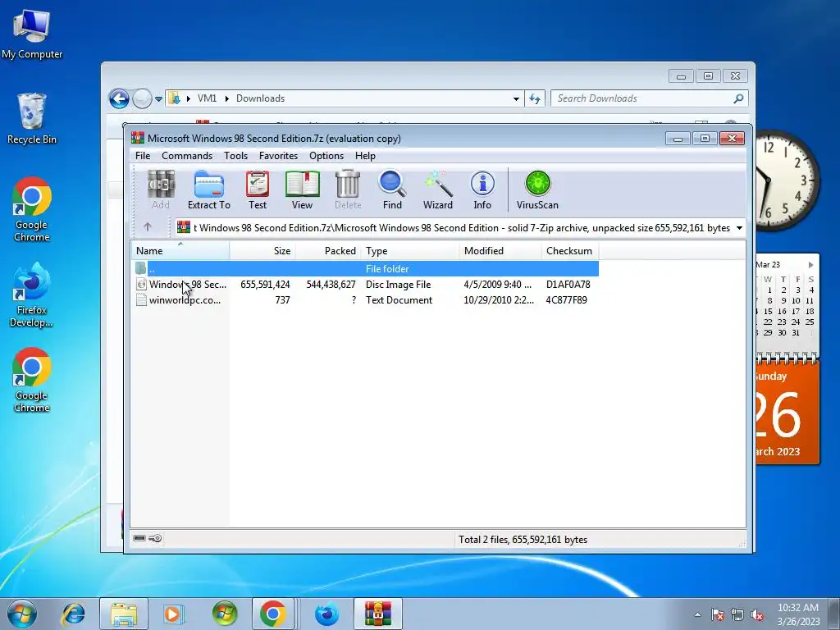Click the key password status bar icon
Viewport: 840px width, 630px height.
click(x=155, y=538)
